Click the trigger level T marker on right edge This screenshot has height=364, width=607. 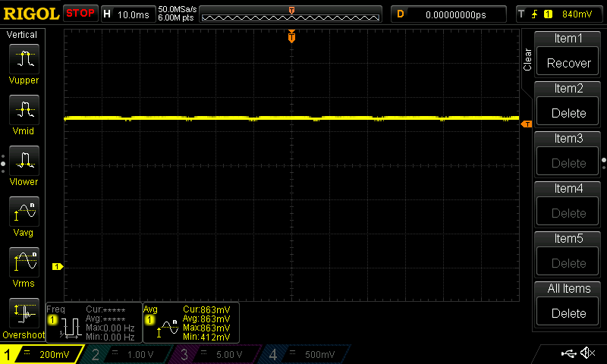click(527, 124)
